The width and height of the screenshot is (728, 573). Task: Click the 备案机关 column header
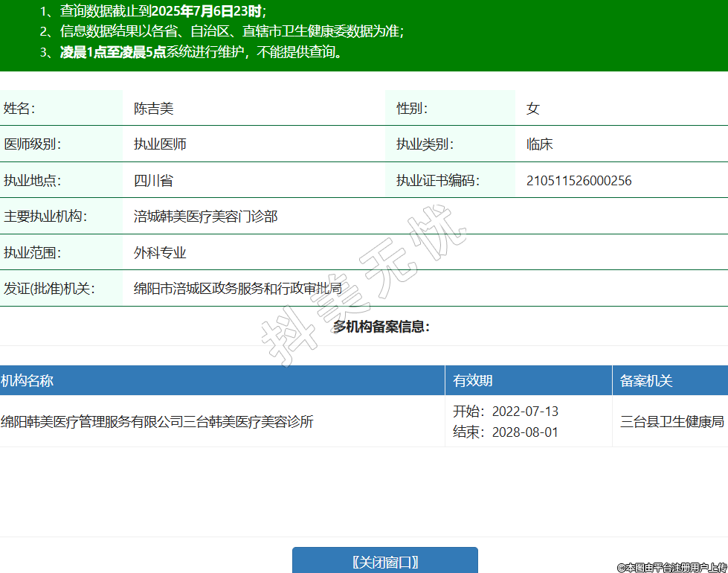tap(646, 381)
